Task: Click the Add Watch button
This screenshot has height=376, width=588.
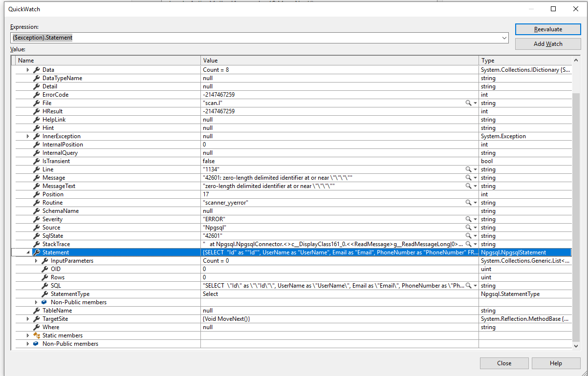Action: (547, 43)
